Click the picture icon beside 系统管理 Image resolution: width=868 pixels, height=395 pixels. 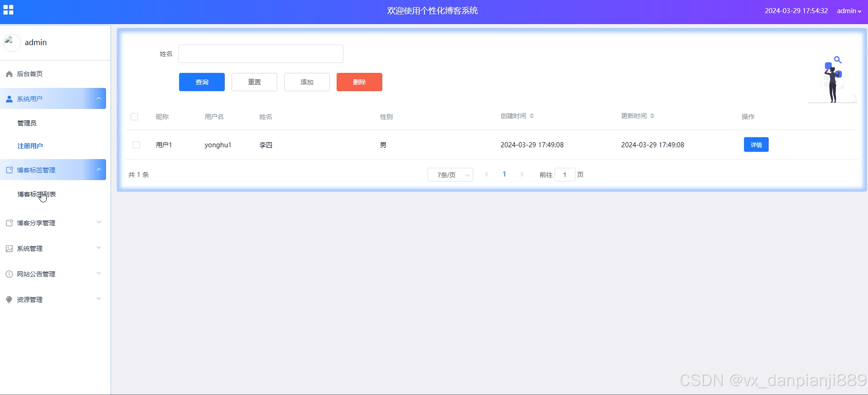pos(9,249)
